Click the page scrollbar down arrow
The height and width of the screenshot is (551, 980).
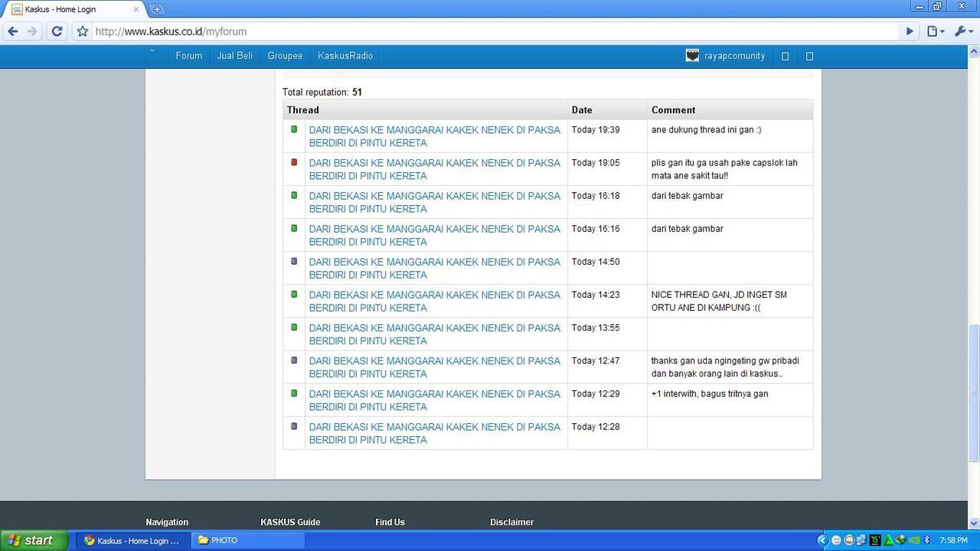pyautogui.click(x=974, y=523)
